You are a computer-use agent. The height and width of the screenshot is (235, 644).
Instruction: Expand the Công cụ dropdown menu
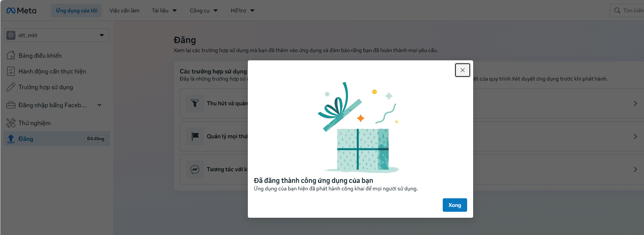point(204,10)
